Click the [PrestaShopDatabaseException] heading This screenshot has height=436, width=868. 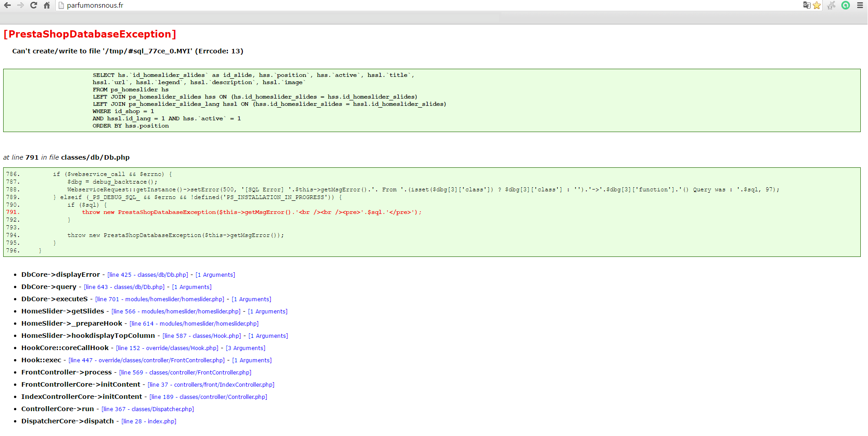click(x=90, y=34)
